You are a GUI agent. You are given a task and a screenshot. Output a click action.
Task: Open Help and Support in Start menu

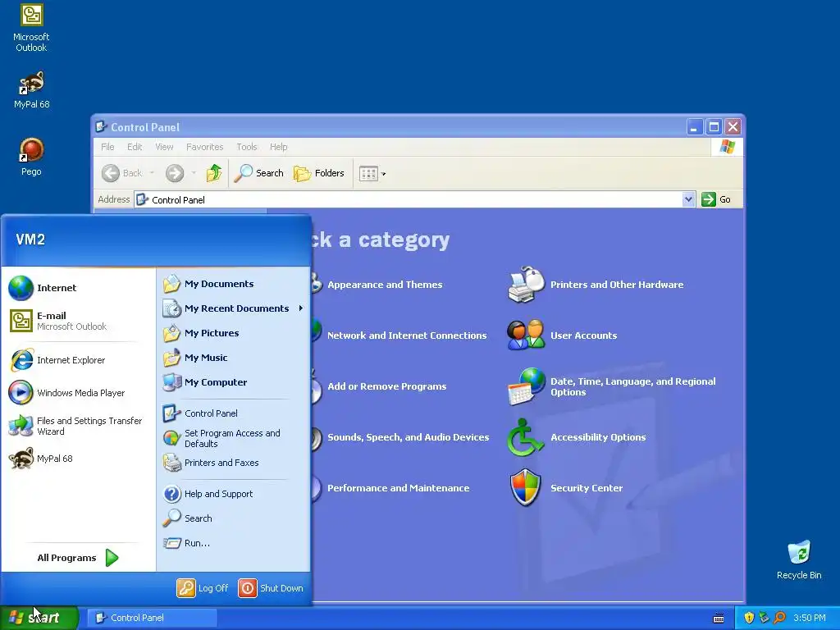pyautogui.click(x=208, y=494)
